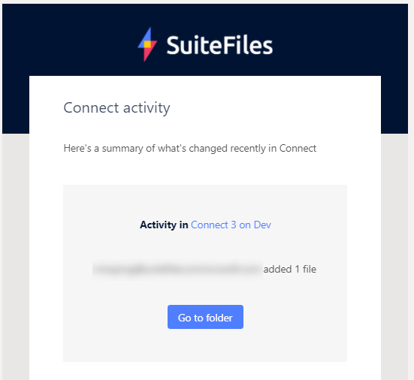
Task: Click the gray activity card below the button
Action: coord(205,346)
